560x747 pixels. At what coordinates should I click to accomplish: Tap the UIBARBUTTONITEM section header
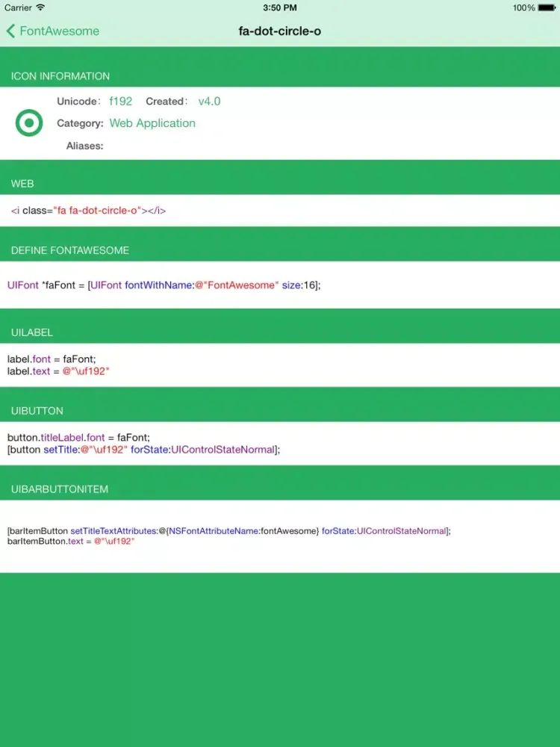(x=60, y=489)
